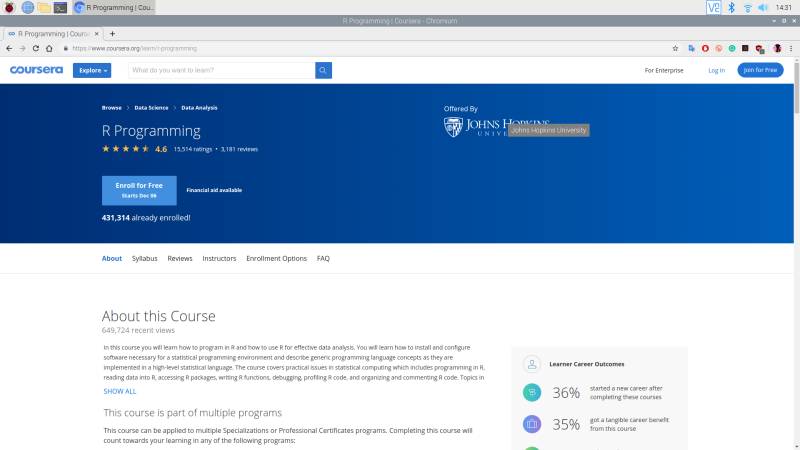Click the 14:31 clock in the panel
This screenshot has width=800, height=450.
(784, 7)
